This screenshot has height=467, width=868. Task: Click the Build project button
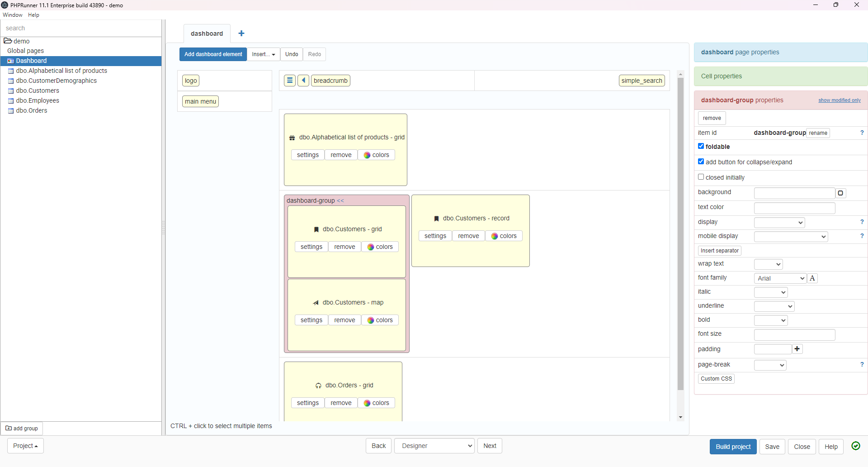pos(733,447)
